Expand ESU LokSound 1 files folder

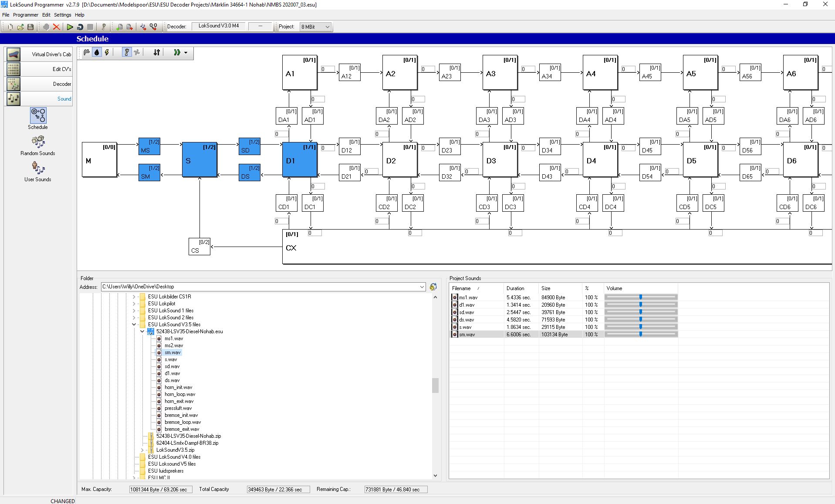134,311
